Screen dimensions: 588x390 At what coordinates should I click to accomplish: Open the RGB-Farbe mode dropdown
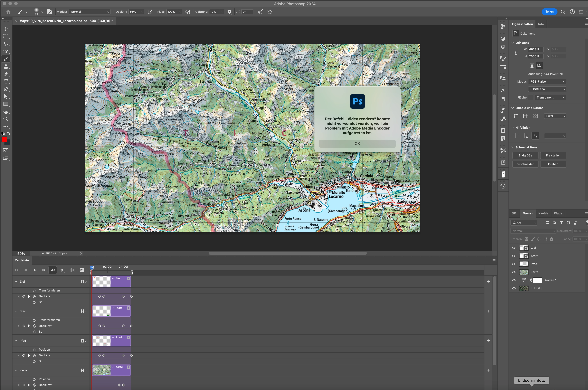[547, 82]
